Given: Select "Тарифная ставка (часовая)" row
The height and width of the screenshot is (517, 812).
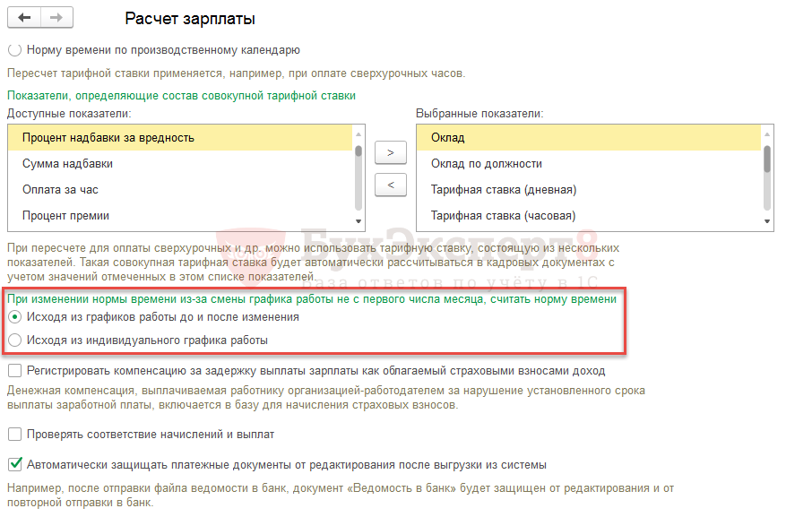Looking at the screenshot, I should point(589,215).
